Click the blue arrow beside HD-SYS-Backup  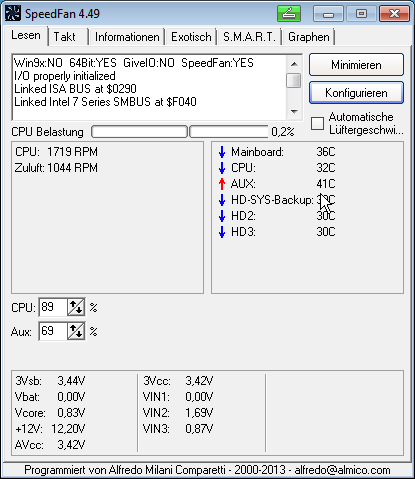[x=222, y=200]
